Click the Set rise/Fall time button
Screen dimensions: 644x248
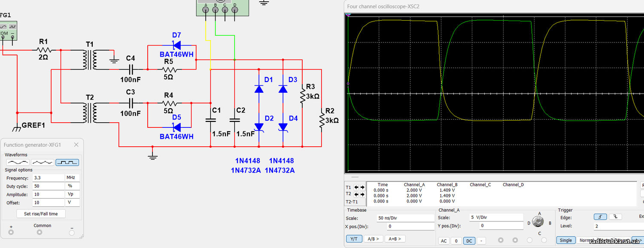[41, 214]
